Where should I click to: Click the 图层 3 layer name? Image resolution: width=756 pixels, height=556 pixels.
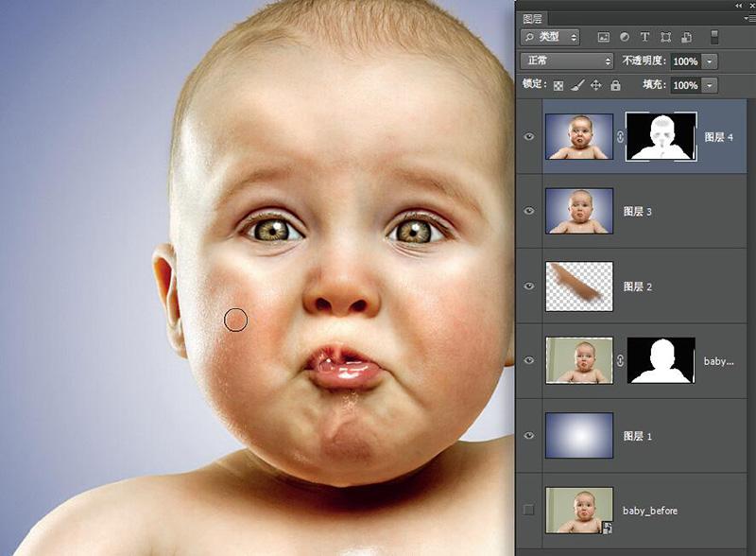click(x=637, y=212)
